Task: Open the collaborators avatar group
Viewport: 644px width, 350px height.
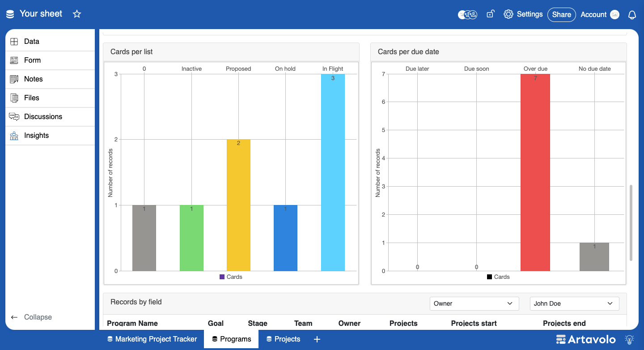Action: tap(468, 14)
